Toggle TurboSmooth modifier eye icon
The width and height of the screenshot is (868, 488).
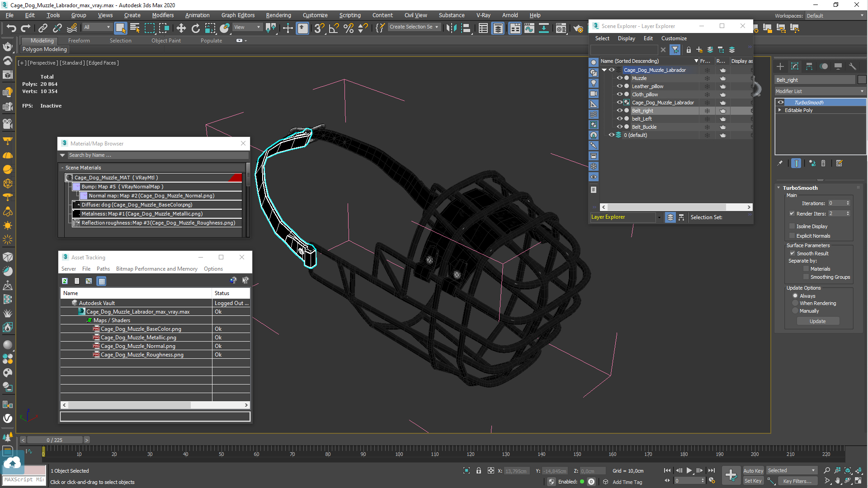781,103
